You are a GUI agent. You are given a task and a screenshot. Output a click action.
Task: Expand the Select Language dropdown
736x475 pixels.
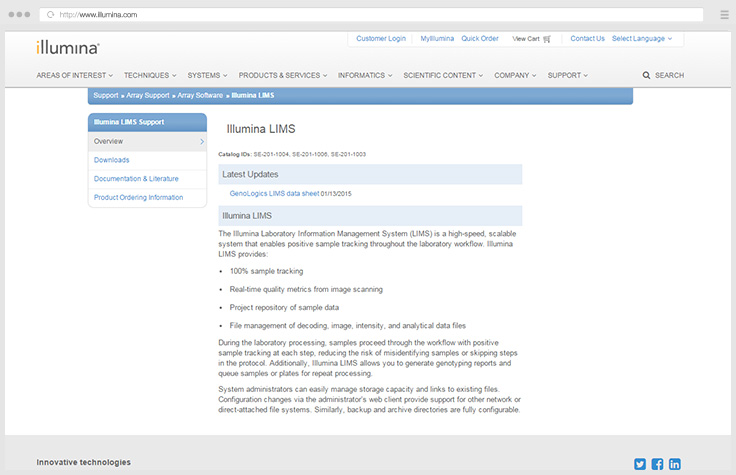(x=641, y=39)
